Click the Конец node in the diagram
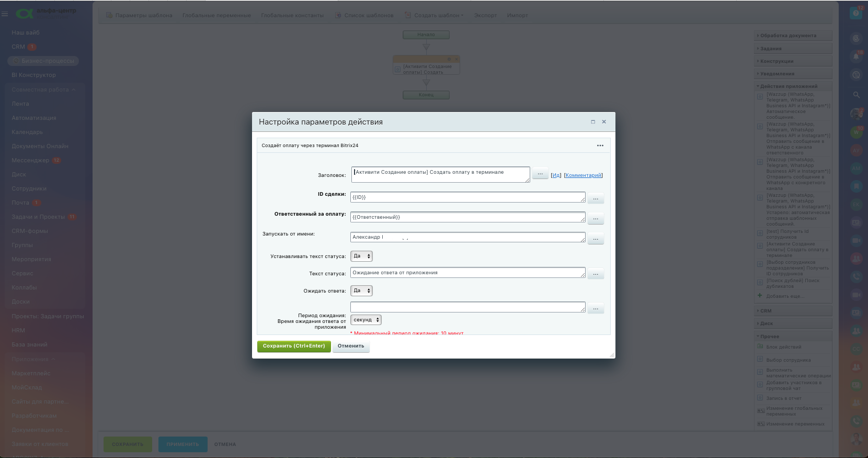 point(426,95)
